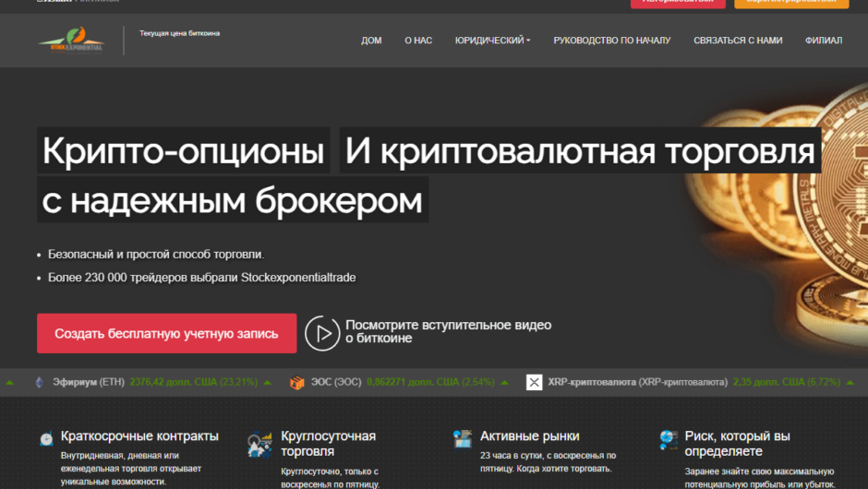
Task: Click the icon beside Круглосуточная торговля
Action: pos(259,446)
